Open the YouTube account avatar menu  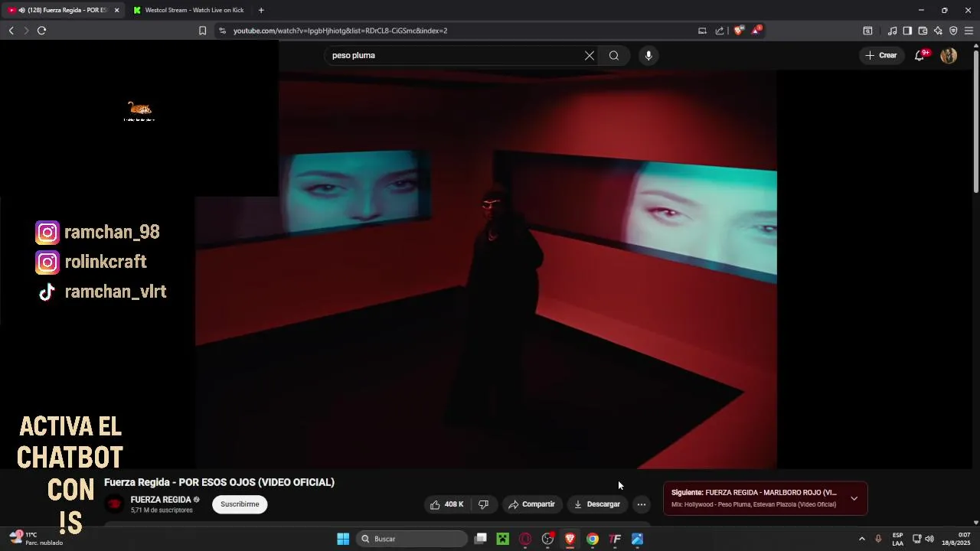coord(949,55)
